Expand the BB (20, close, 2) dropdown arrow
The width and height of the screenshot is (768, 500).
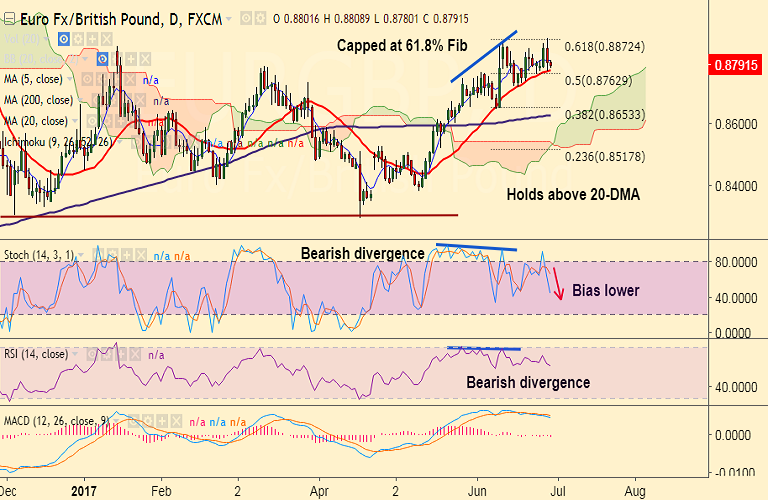point(85,59)
